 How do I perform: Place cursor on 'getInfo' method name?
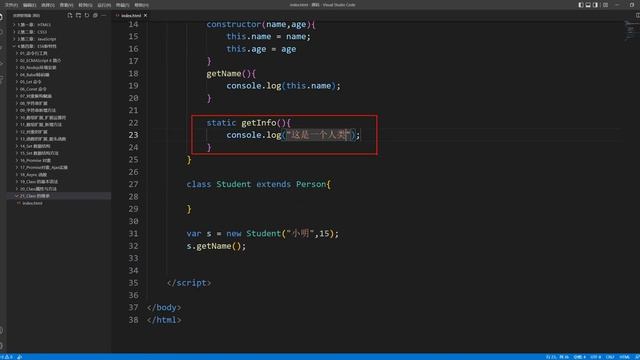coord(258,123)
